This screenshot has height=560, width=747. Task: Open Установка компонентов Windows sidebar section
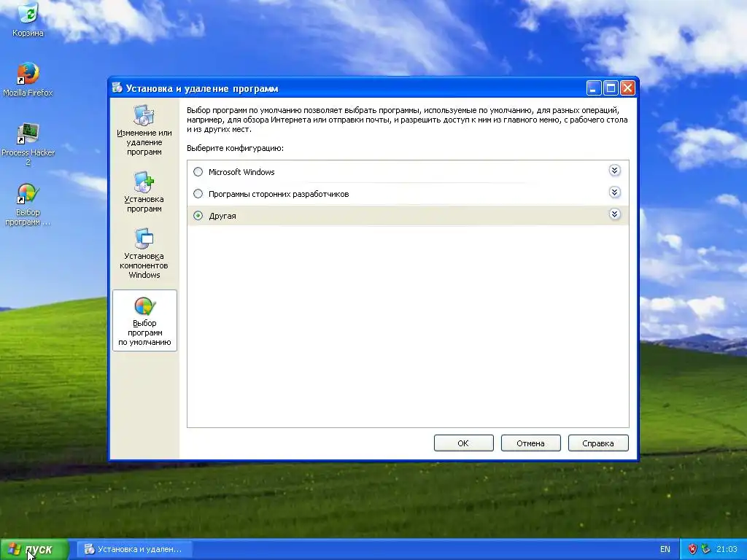[x=144, y=253]
